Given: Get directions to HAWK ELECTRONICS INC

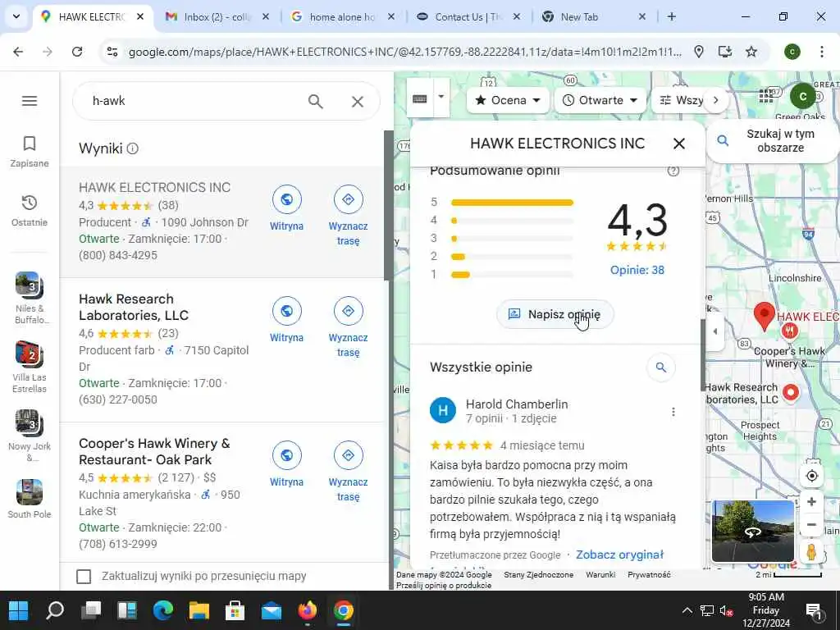Looking at the screenshot, I should click(348, 216).
